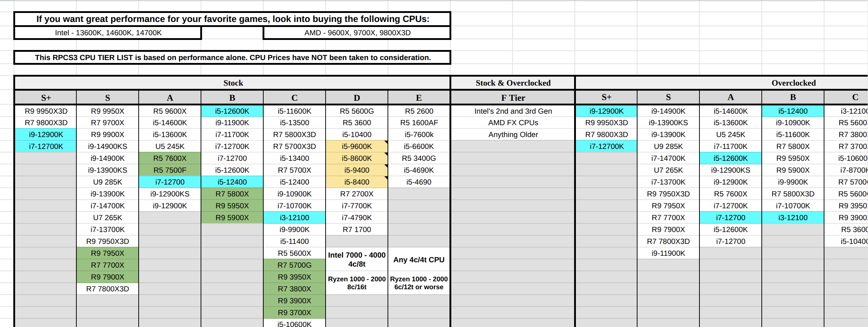
Task: Click the R5 1600AF cell
Action: pyautogui.click(x=419, y=123)
